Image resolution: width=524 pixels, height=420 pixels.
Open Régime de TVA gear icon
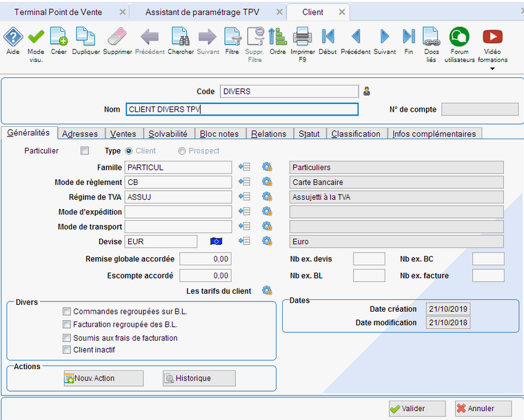[x=267, y=197]
